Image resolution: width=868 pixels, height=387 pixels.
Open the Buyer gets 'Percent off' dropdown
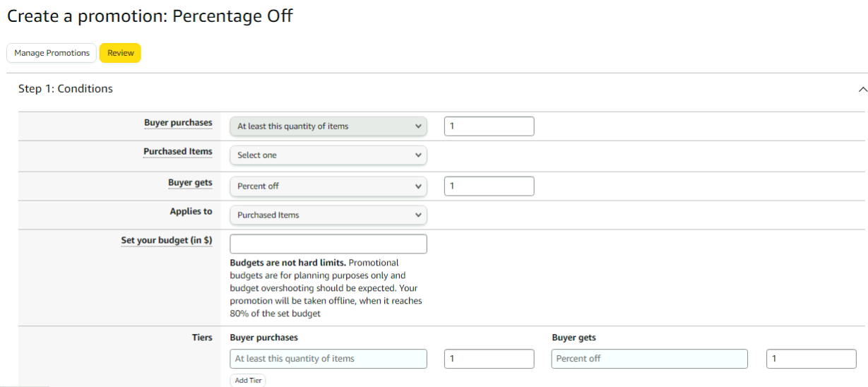pos(328,186)
